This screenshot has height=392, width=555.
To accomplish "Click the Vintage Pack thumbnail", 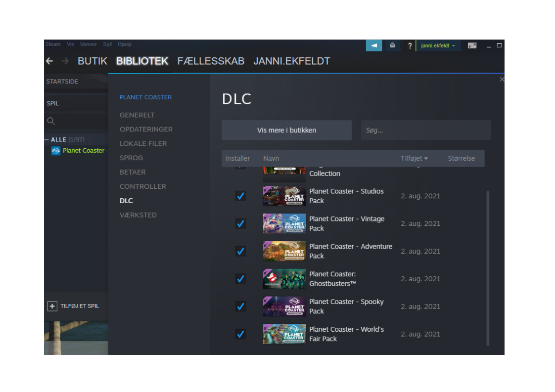I will click(284, 223).
